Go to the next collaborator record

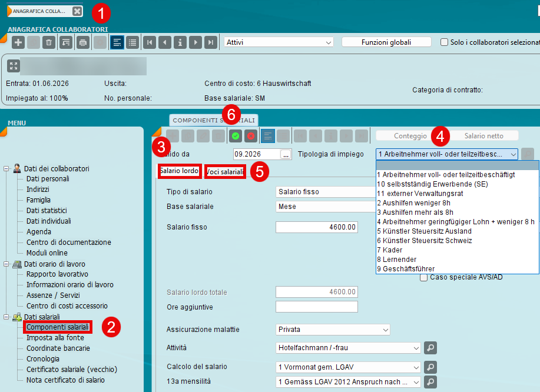[196, 42]
